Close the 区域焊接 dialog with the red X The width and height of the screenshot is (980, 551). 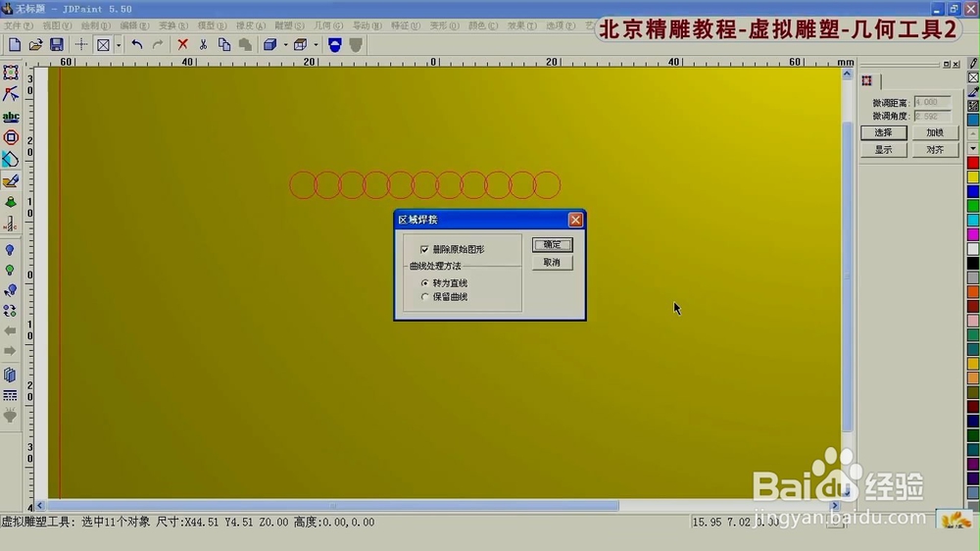pos(575,220)
